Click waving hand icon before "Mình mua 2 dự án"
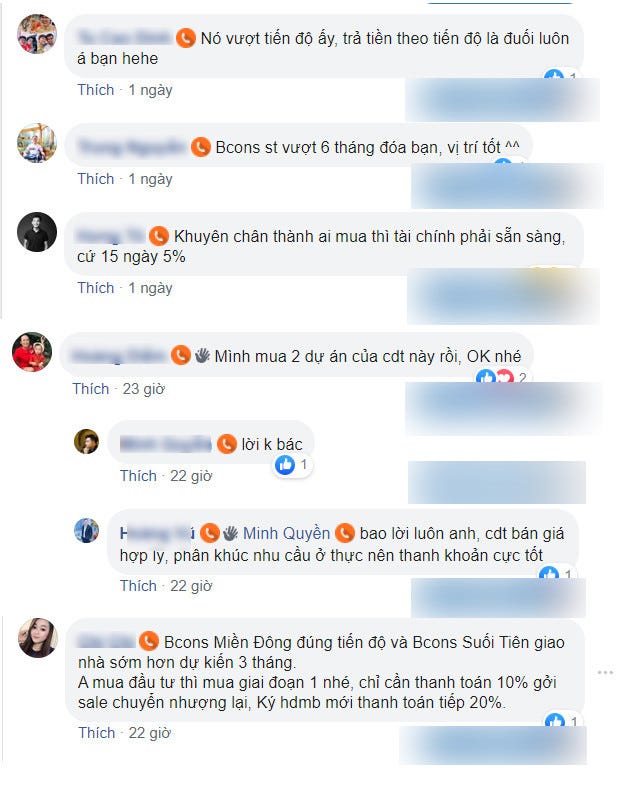This screenshot has height=785, width=618. click(x=202, y=355)
